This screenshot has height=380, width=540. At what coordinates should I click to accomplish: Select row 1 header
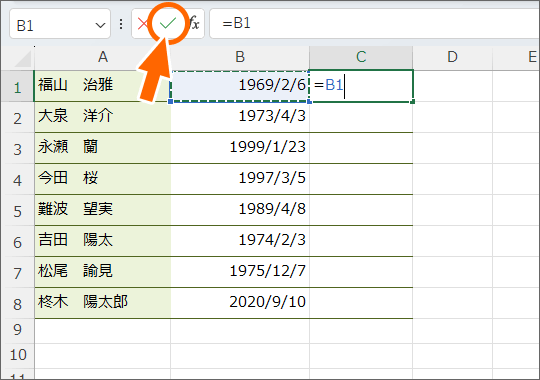click(x=17, y=86)
